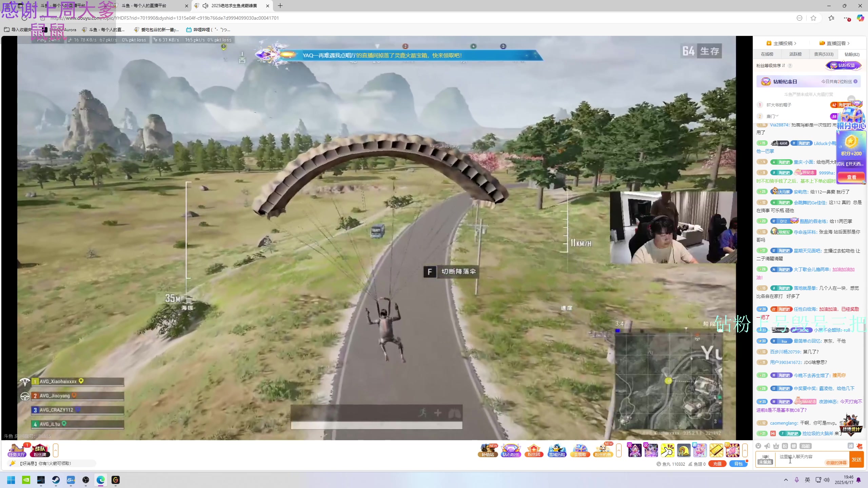
Task: Select the yellow clapping hands gift
Action: 667,450
